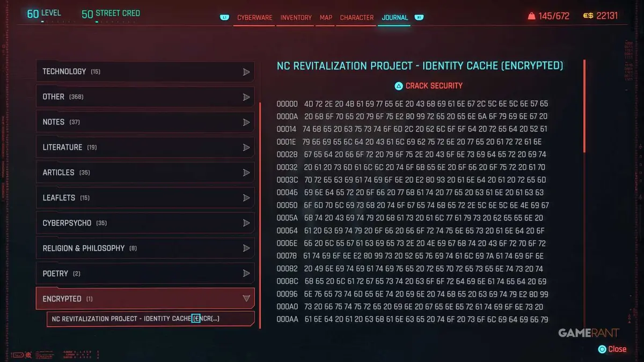Click the 145/672 weight value
This screenshot has height=362, width=644.
554,16
